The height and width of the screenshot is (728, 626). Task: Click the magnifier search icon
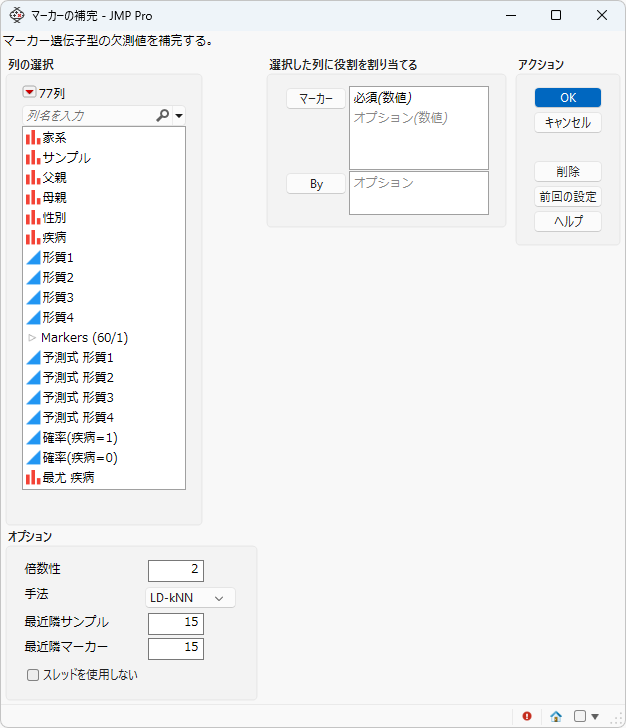[163, 115]
